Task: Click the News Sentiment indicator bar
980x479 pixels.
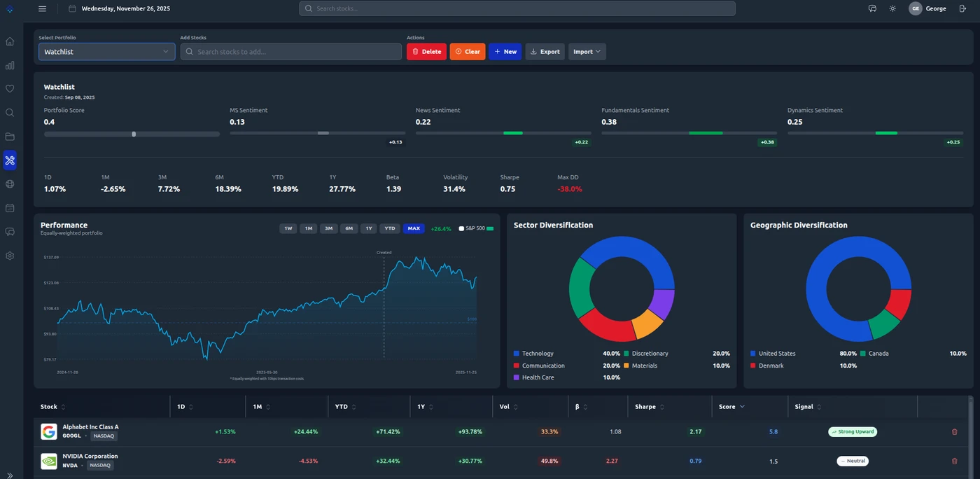Action: pos(503,133)
